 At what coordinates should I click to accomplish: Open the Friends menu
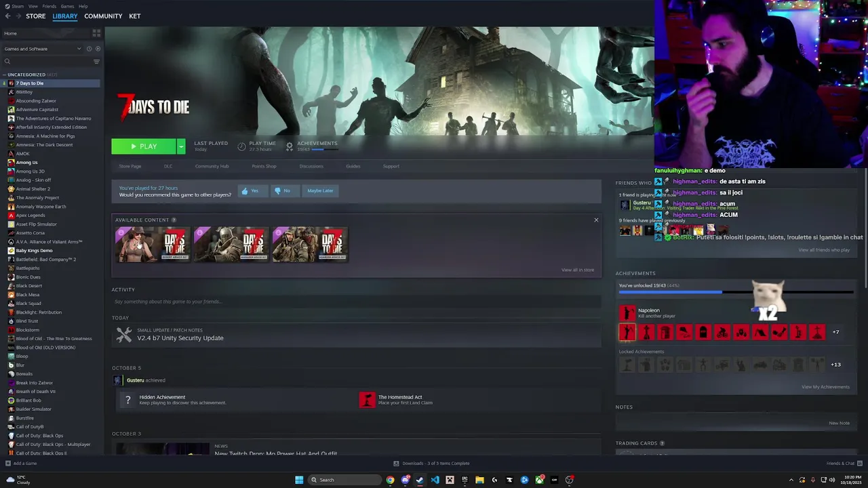pos(50,6)
